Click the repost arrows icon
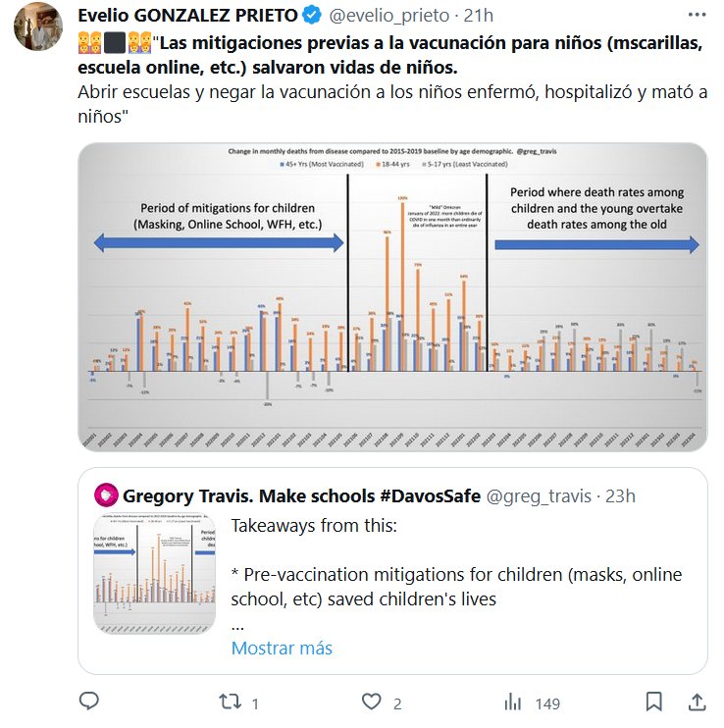 (x=230, y=702)
